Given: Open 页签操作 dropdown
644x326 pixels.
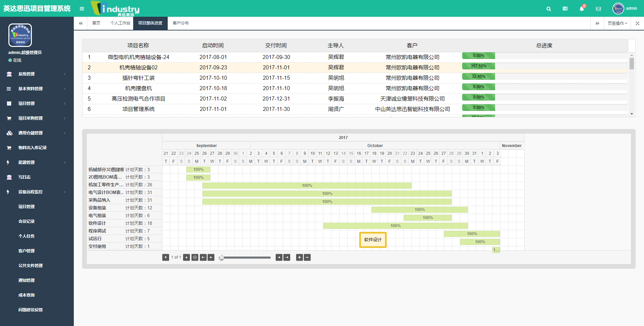Looking at the screenshot, I should click(617, 23).
